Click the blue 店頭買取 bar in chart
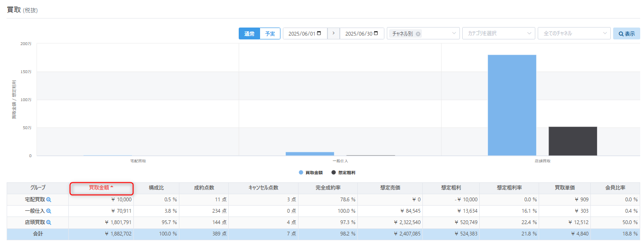This screenshot has width=644, height=245. click(512, 105)
